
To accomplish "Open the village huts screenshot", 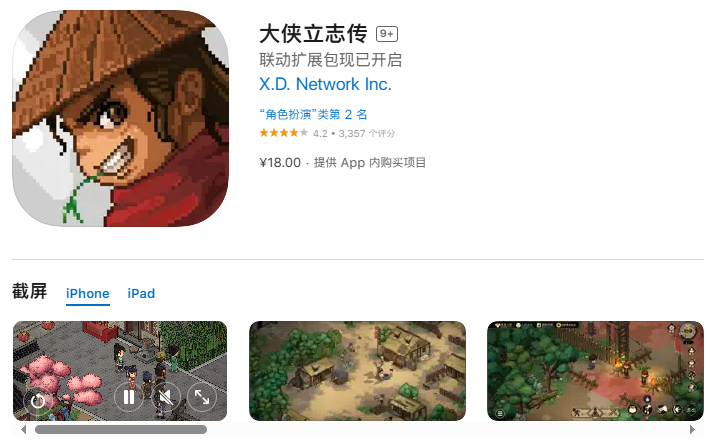I will 357,371.
